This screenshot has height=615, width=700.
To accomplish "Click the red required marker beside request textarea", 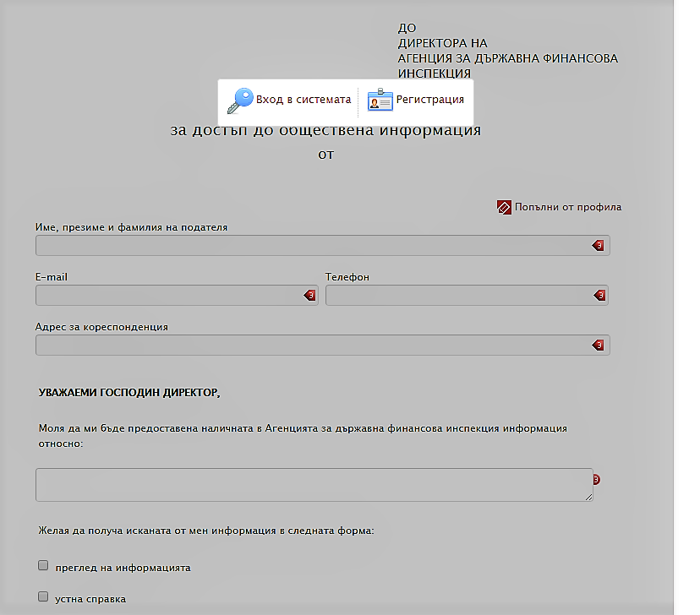I will tap(596, 479).
